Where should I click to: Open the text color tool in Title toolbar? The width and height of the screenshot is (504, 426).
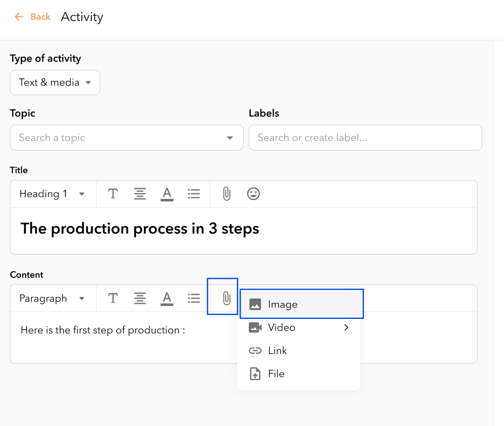pyautogui.click(x=167, y=194)
